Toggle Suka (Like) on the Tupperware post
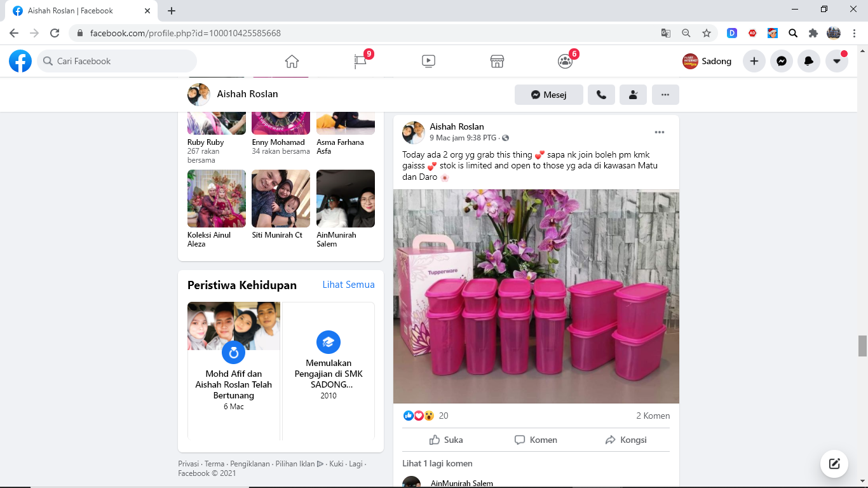Screen dimensions: 868x488 (x=446, y=440)
